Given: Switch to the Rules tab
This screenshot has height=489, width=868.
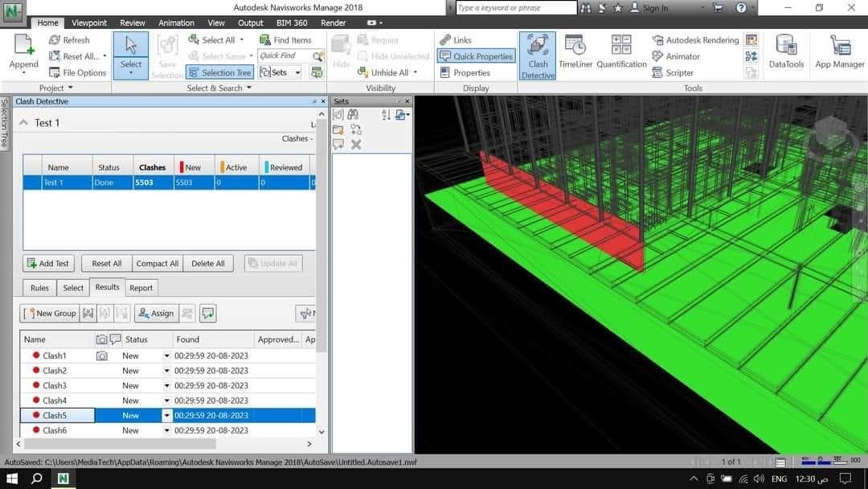Looking at the screenshot, I should click(39, 288).
